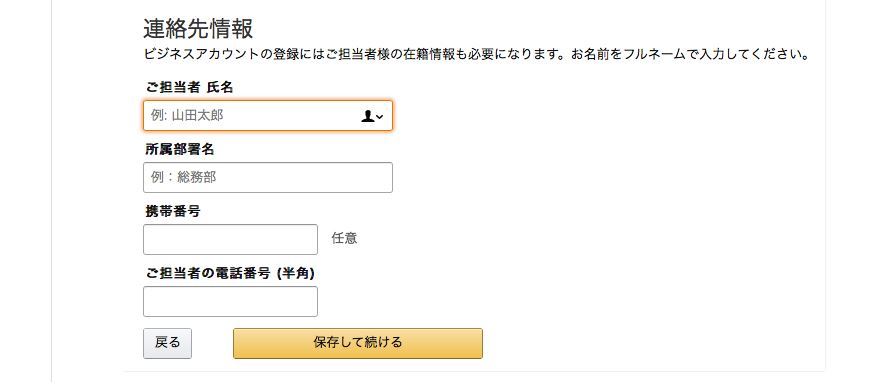Viewport: 870px width, 382px height.
Task: Submit with the 保存して続ける button
Action: [358, 343]
